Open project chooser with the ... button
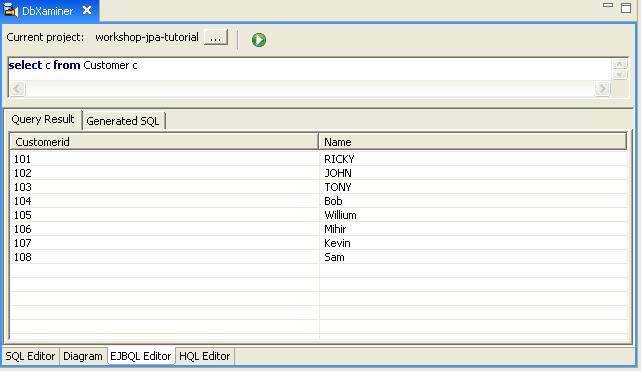The image size is (641, 371). [216, 38]
